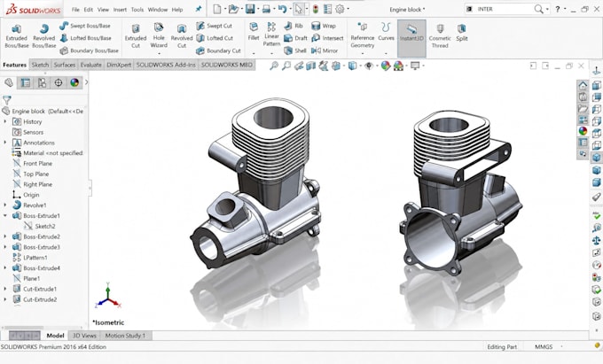The width and height of the screenshot is (603, 364).
Task: Save the document with the floppy icon
Action: (x=250, y=9)
